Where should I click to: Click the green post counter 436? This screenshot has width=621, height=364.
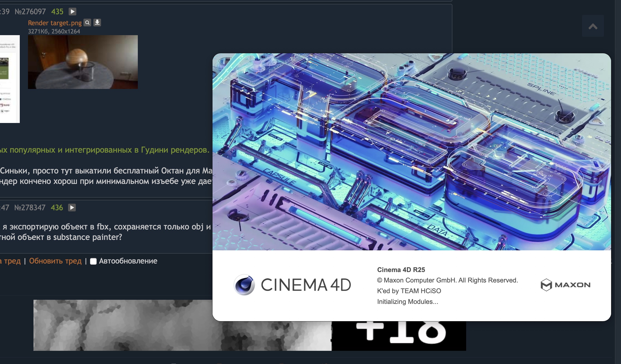pyautogui.click(x=57, y=208)
